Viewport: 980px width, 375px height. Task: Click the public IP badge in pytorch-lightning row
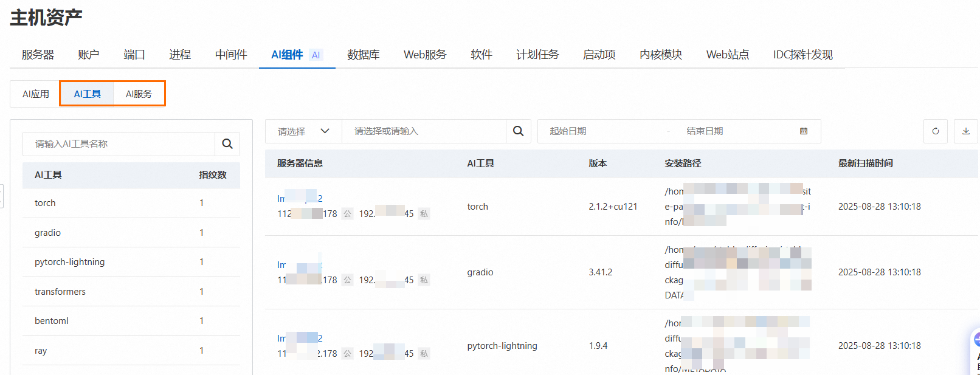pyautogui.click(x=347, y=354)
